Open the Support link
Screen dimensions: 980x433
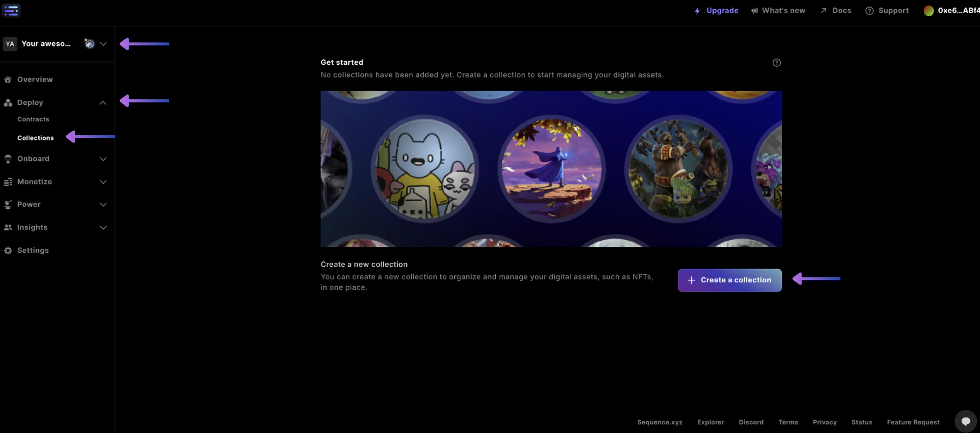point(893,11)
